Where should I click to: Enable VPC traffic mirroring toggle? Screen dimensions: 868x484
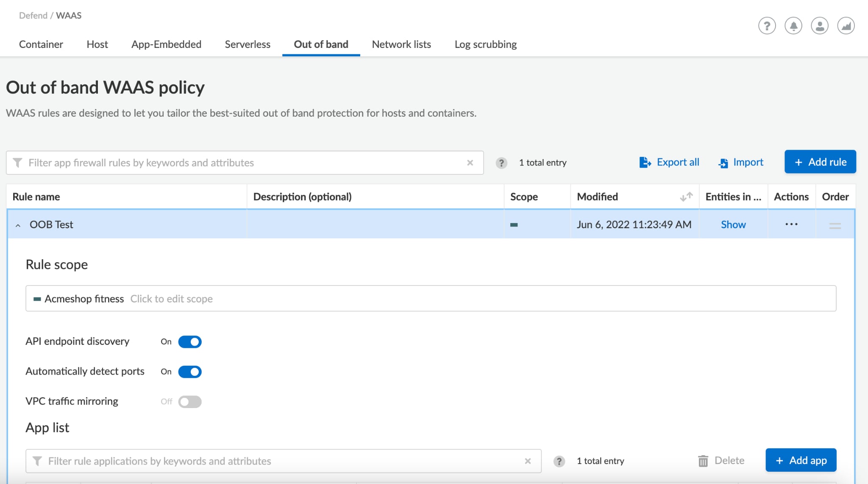(x=190, y=401)
